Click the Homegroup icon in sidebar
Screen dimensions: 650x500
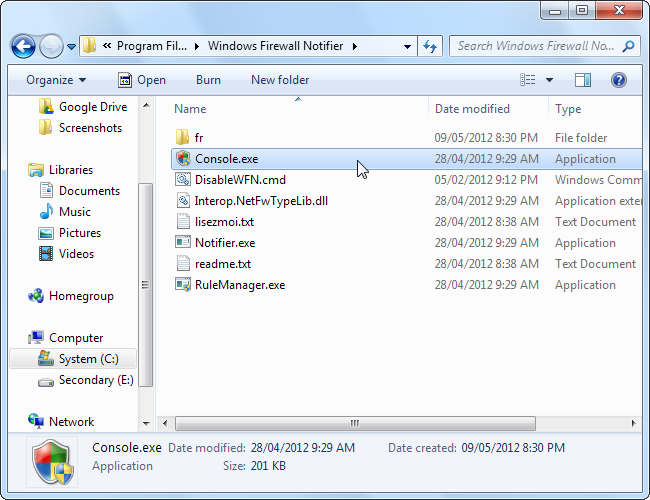point(37,296)
